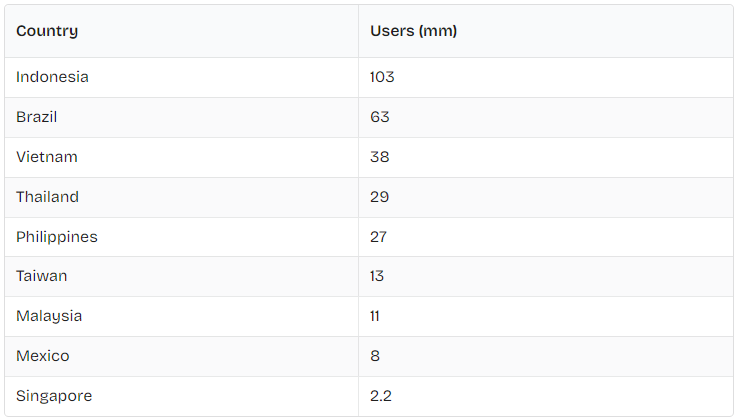738x418 pixels.
Task: Click the Country column header
Action: (x=47, y=31)
